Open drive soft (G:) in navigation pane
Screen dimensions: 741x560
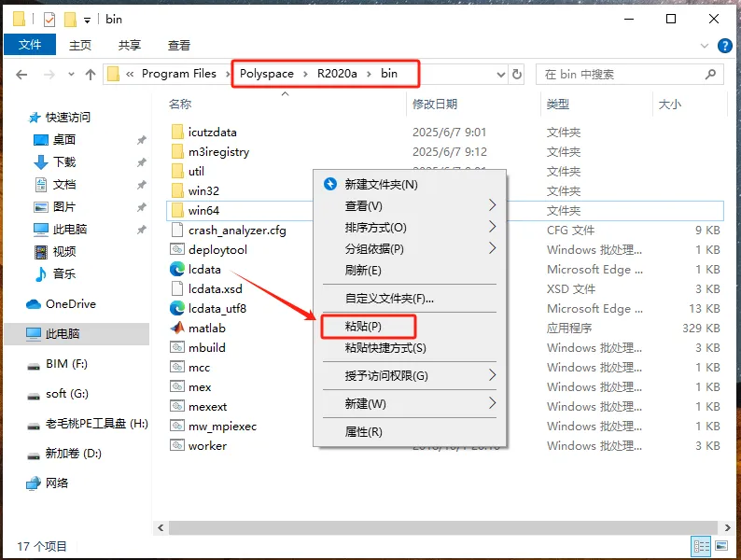(x=66, y=394)
